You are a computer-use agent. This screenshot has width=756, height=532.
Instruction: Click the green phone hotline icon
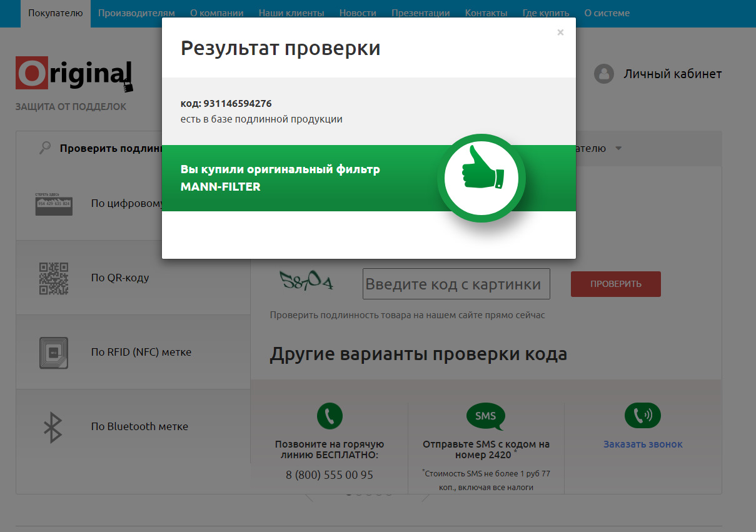[330, 416]
